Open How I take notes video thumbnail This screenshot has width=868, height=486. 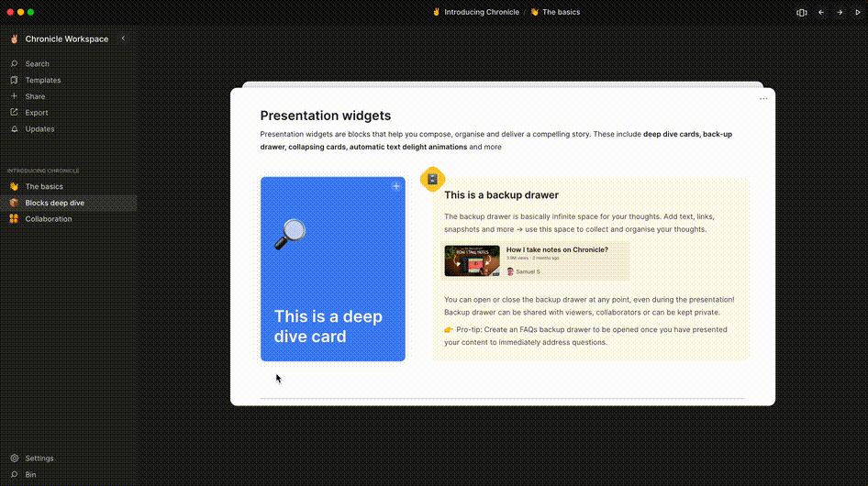tap(473, 260)
